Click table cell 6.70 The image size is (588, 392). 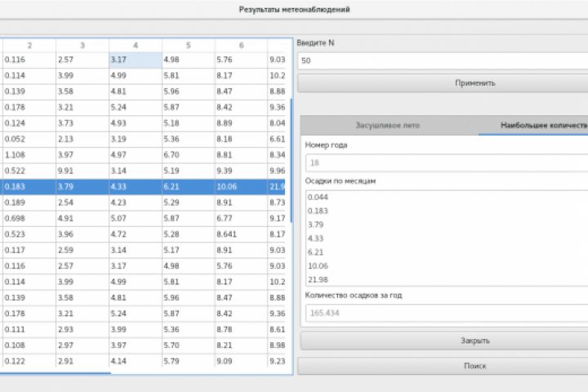(189, 155)
